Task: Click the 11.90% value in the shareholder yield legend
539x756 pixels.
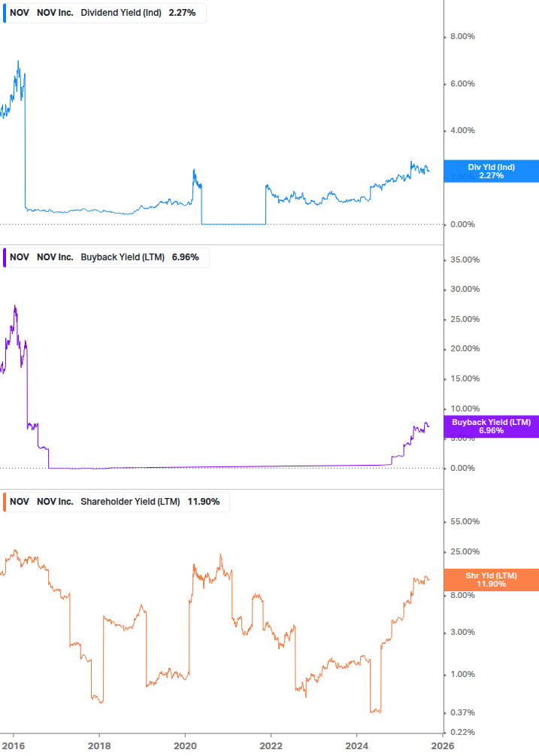Action: [x=204, y=502]
